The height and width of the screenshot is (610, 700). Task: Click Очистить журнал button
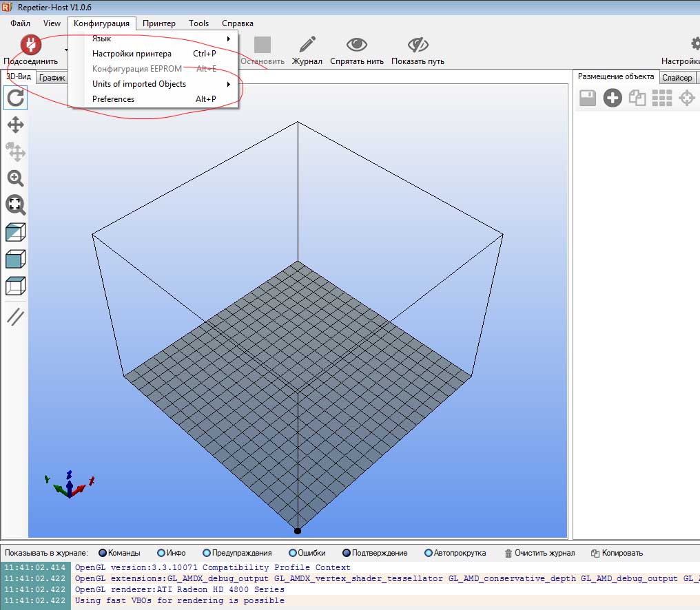click(x=539, y=553)
